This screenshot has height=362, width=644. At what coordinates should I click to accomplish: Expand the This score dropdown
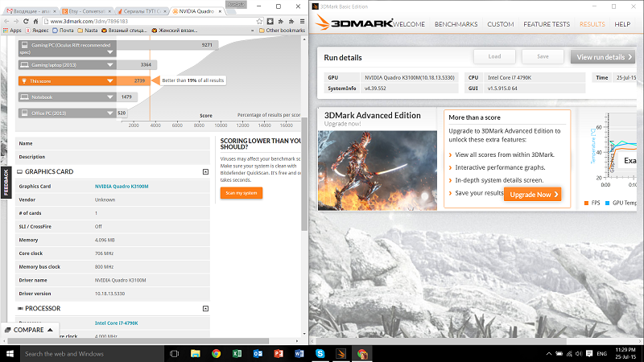click(109, 81)
